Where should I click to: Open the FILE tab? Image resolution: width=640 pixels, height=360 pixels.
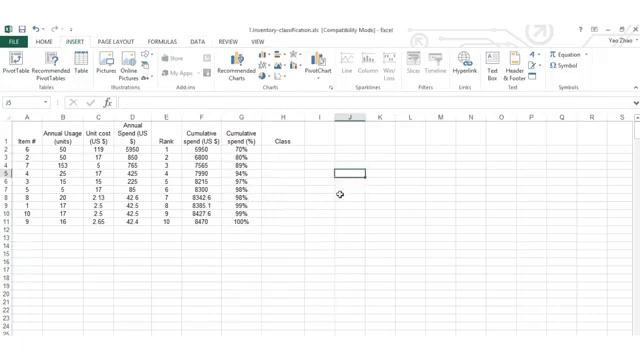(14, 42)
